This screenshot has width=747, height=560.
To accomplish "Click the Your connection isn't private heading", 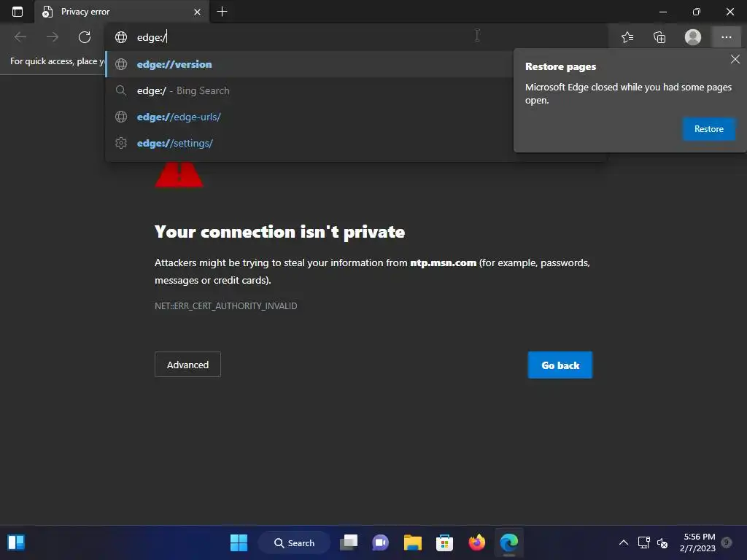I will click(279, 232).
